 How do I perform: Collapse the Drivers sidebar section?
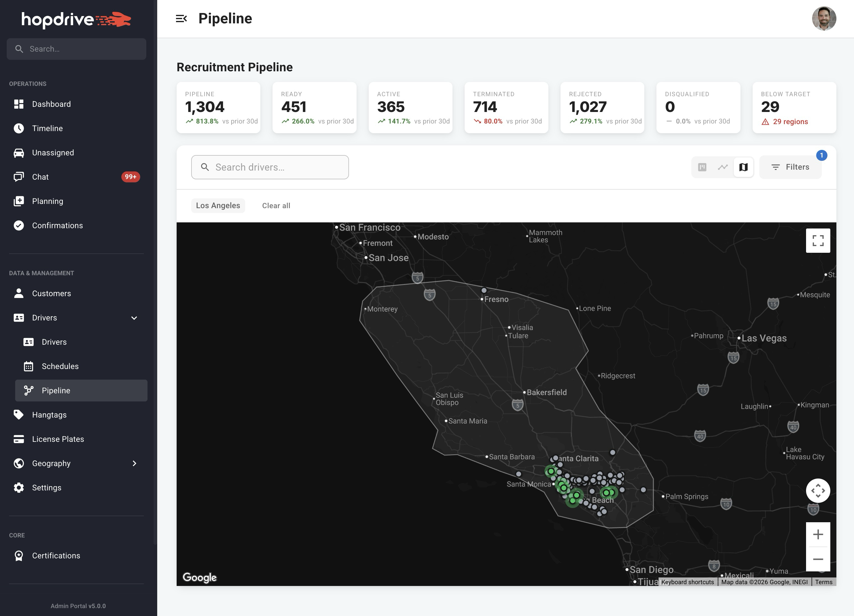[134, 318]
